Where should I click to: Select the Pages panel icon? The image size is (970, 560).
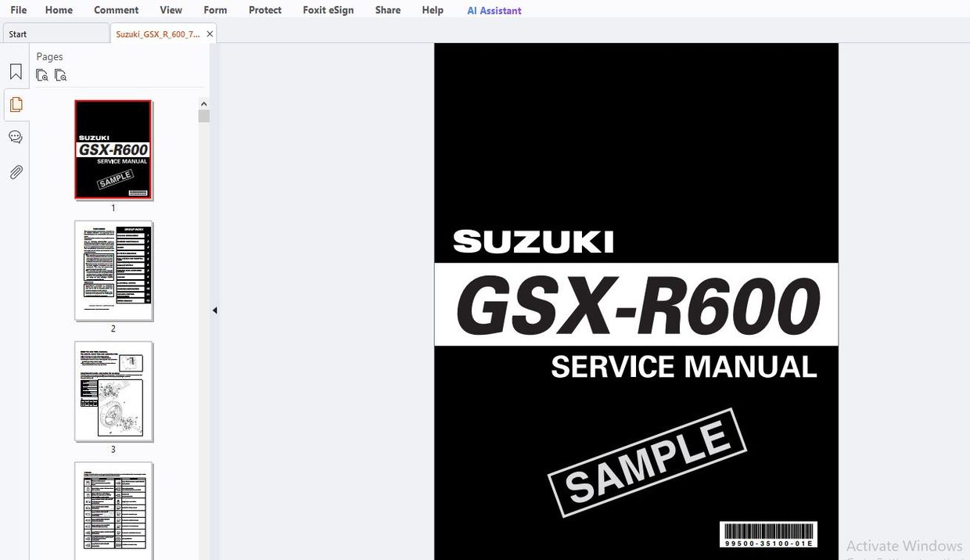[x=16, y=104]
